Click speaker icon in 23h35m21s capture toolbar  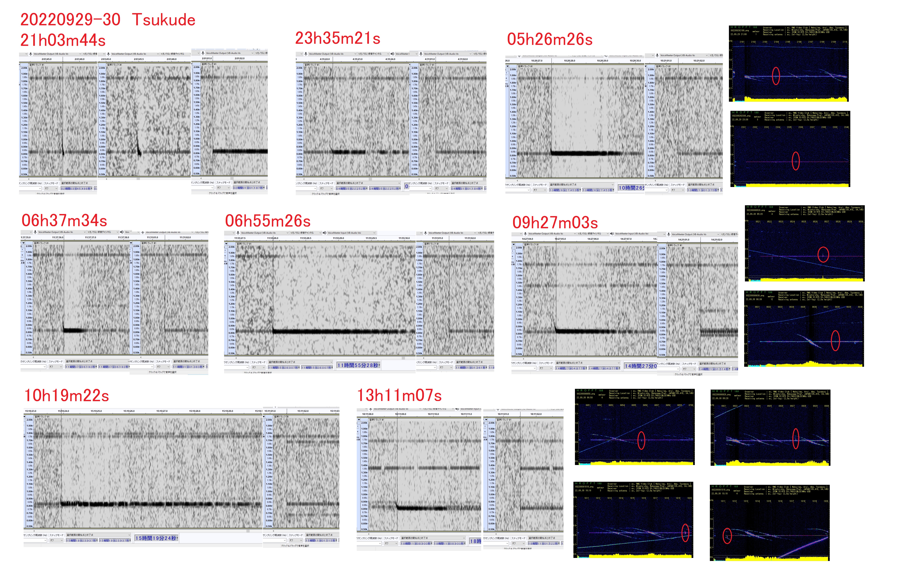[x=392, y=54]
